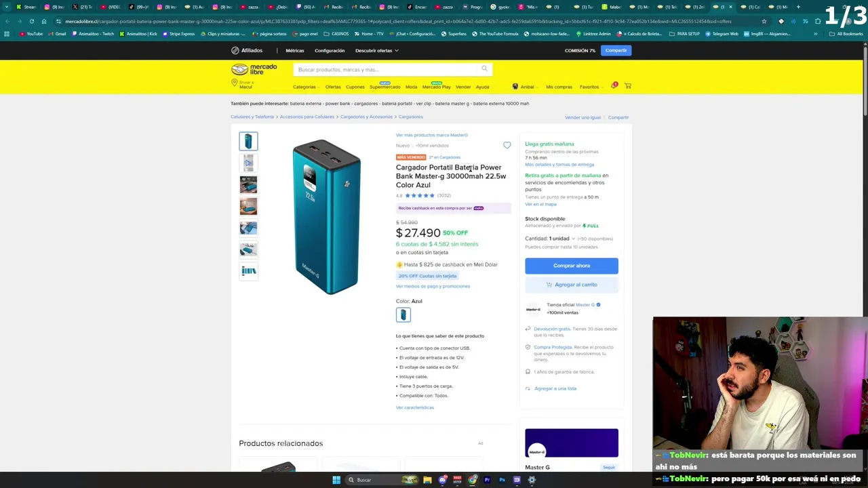Click the Mercado Libre logo
The width and height of the screenshot is (868, 488).
254,69
